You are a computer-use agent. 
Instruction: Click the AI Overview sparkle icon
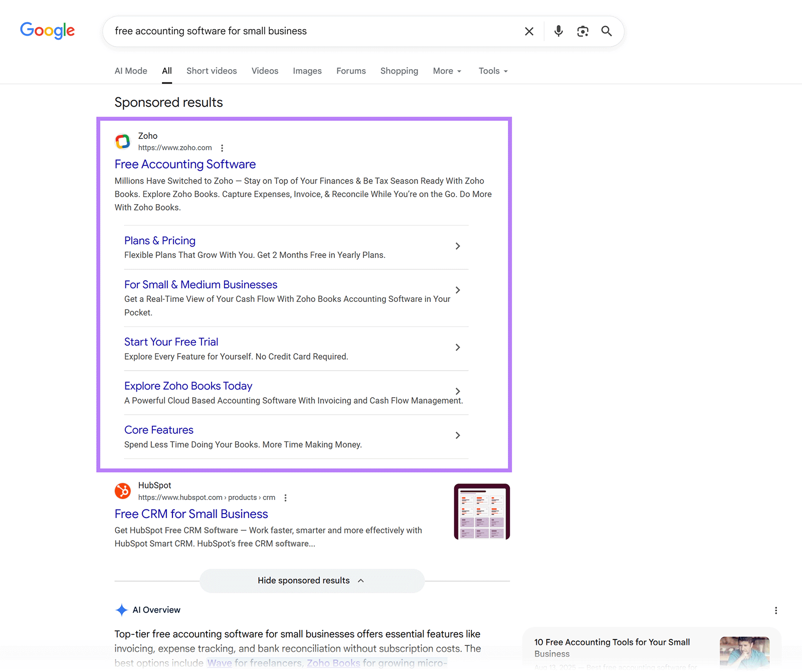(x=121, y=610)
